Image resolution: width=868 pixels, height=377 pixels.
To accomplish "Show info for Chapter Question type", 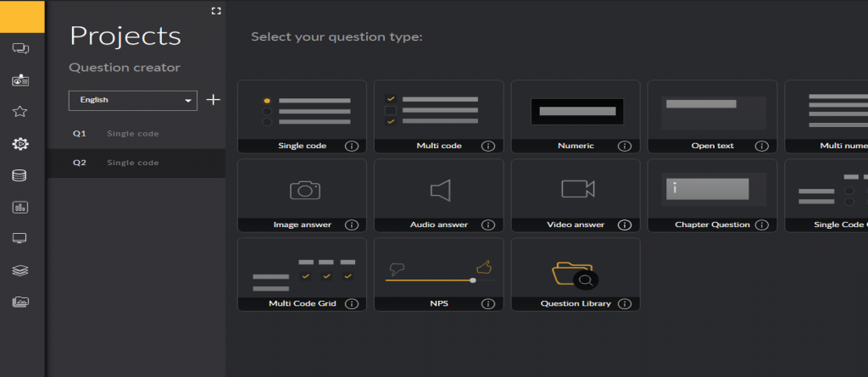I will 762,225.
